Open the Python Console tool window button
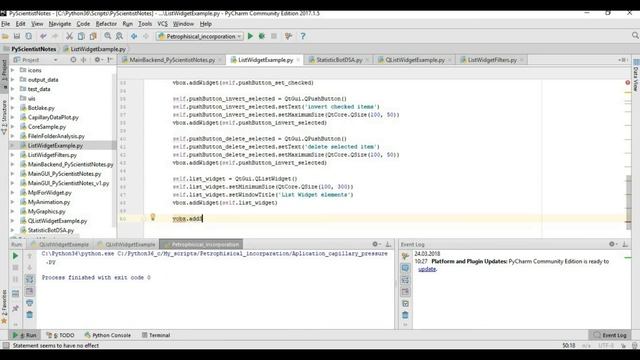 [x=108, y=335]
